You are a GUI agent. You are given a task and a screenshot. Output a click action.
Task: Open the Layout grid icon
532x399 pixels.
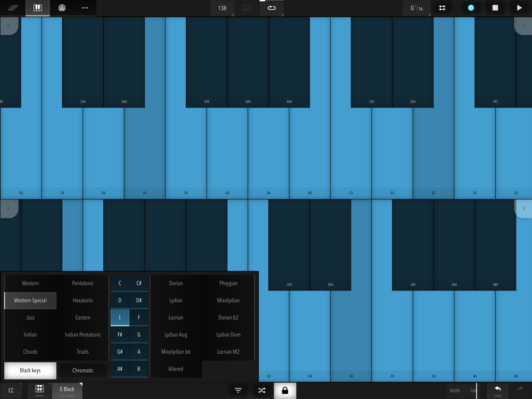[39, 390]
